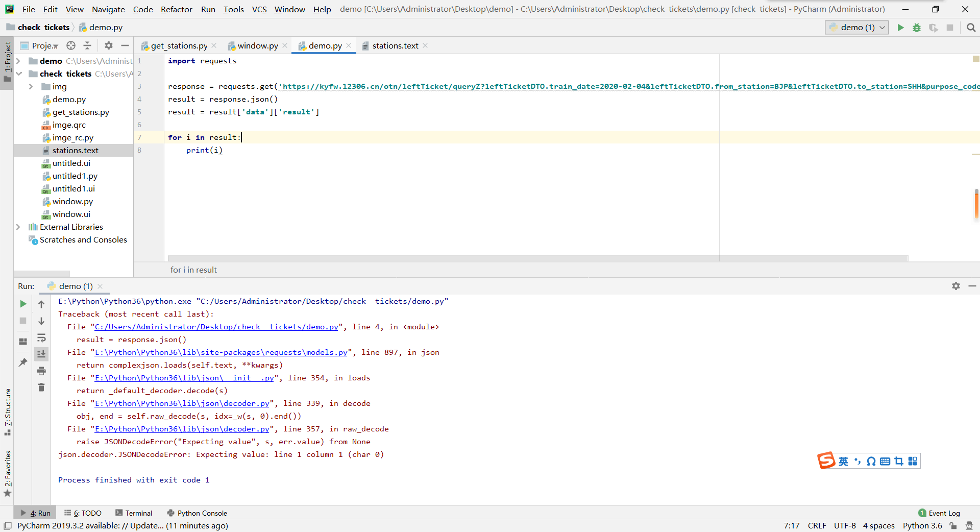Open the Python Console tool window

click(197, 513)
